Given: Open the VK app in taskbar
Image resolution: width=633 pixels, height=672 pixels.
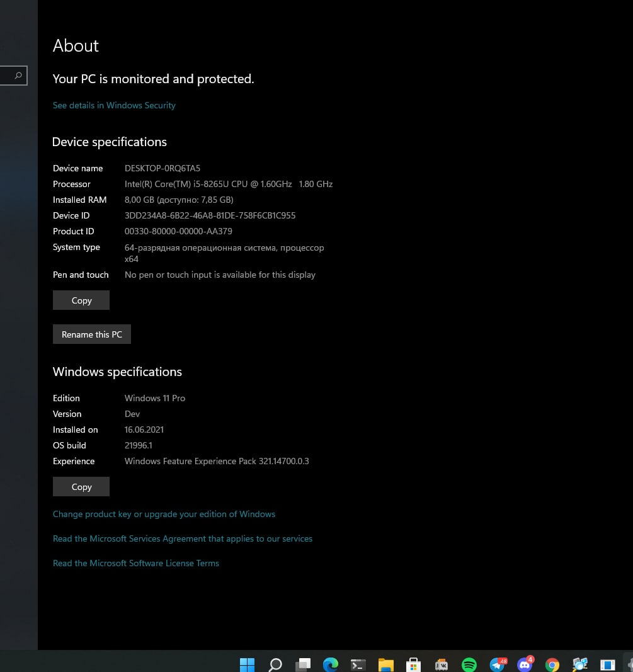Looking at the screenshot, I should 441,664.
